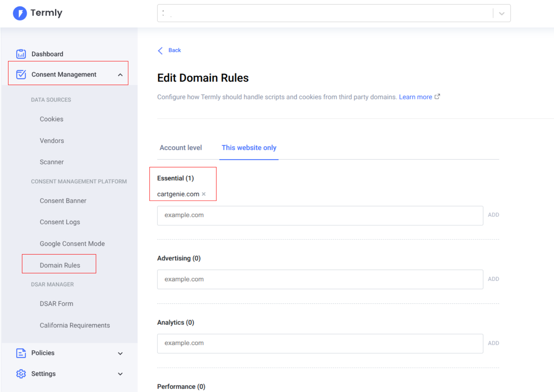Open Google Consent Mode page
This screenshot has width=554, height=392.
pyautogui.click(x=72, y=243)
